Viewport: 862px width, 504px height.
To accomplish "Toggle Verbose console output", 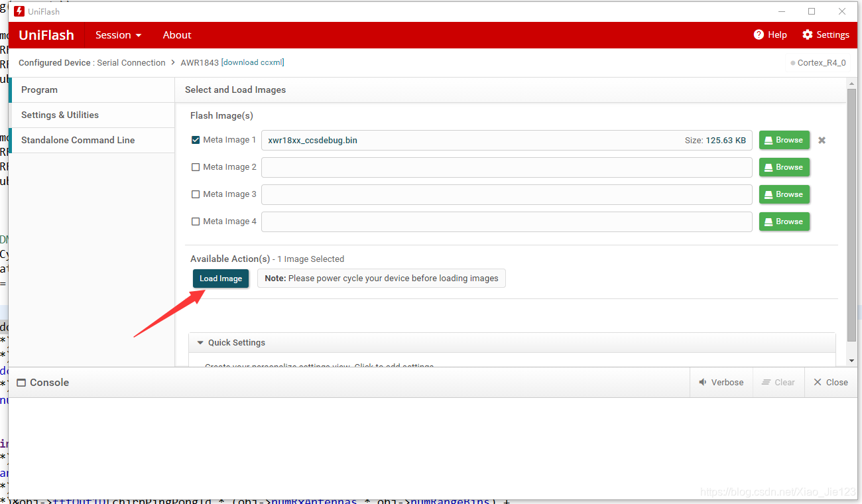I will click(x=721, y=382).
